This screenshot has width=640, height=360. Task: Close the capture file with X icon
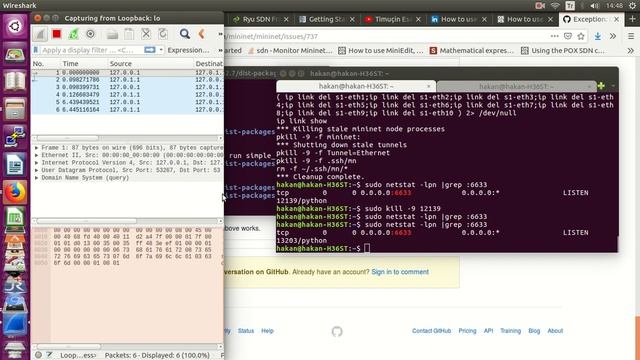(x=146, y=34)
